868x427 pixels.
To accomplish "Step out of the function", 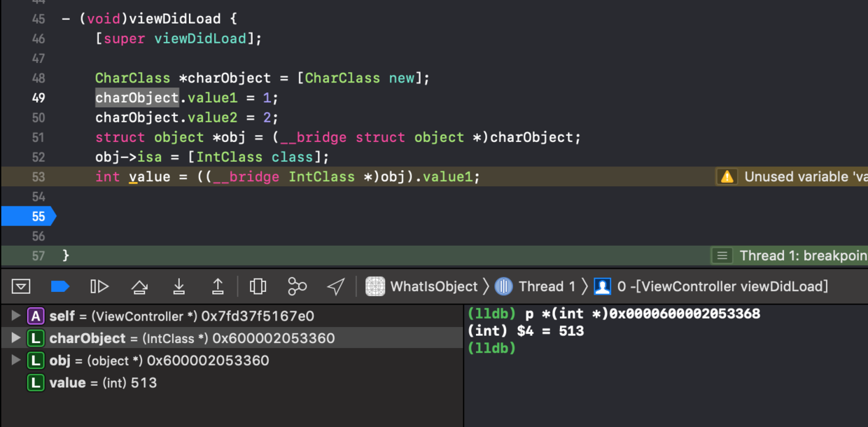I will (x=218, y=286).
